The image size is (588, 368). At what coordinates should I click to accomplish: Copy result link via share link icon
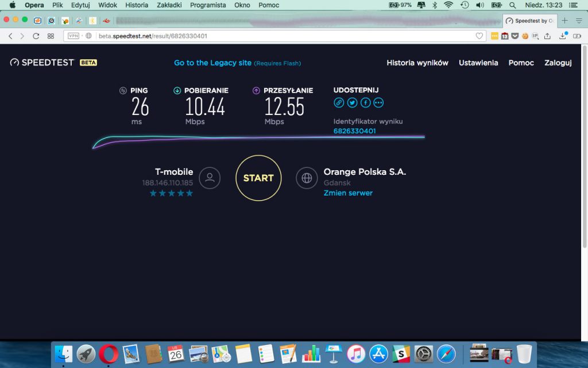click(x=339, y=102)
